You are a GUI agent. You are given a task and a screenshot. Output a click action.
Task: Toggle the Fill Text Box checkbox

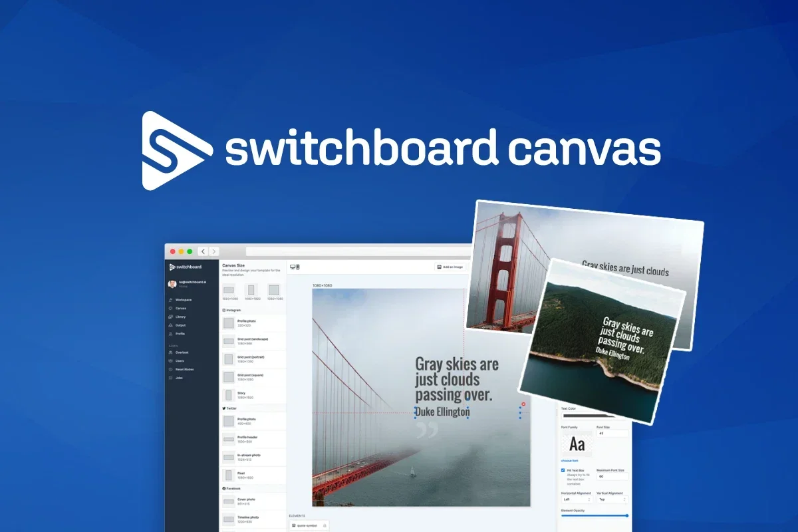point(563,470)
